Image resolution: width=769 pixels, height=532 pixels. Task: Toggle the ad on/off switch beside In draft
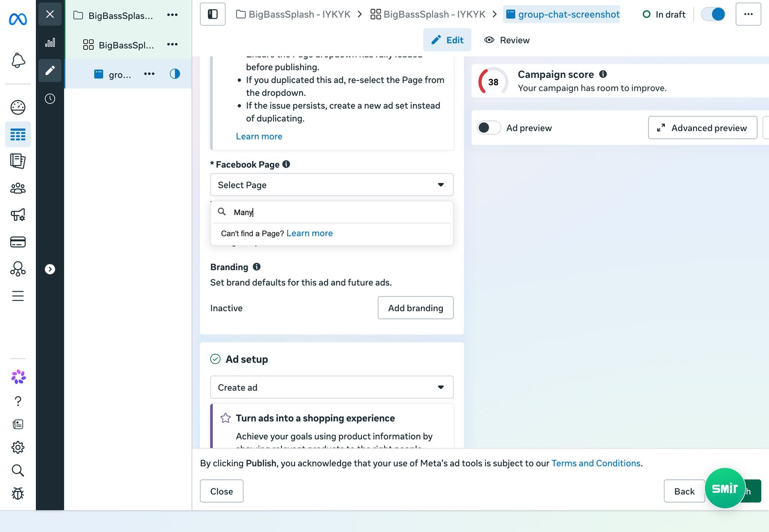pyautogui.click(x=713, y=14)
